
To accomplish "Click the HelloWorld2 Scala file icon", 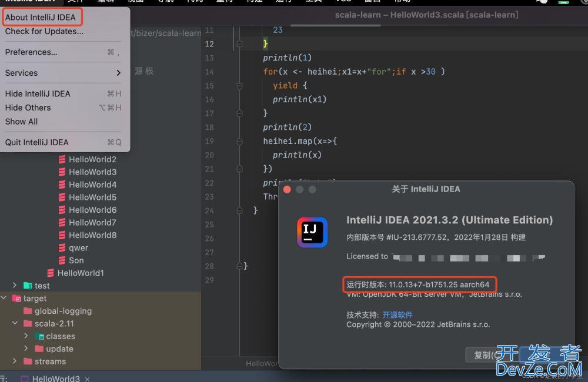I will pyautogui.click(x=62, y=159).
